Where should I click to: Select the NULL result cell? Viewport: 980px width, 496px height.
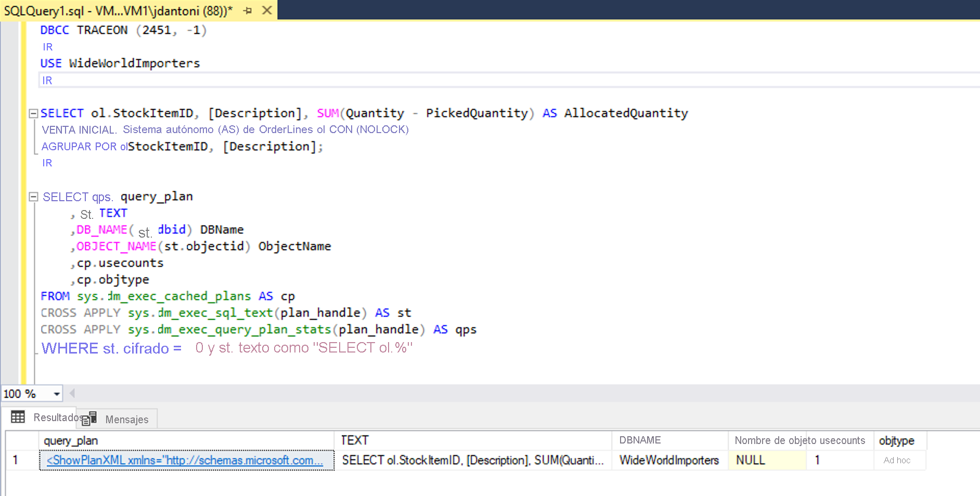(768, 460)
